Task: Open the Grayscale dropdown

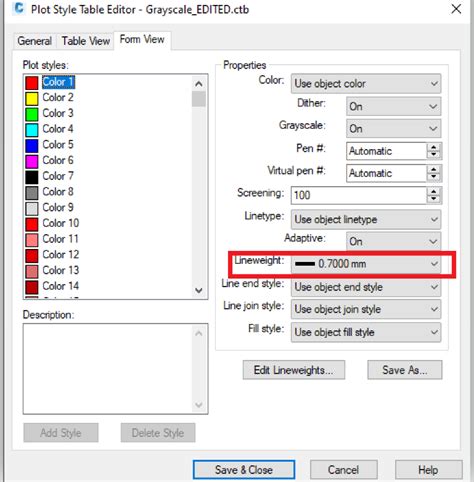Action: pyautogui.click(x=394, y=129)
